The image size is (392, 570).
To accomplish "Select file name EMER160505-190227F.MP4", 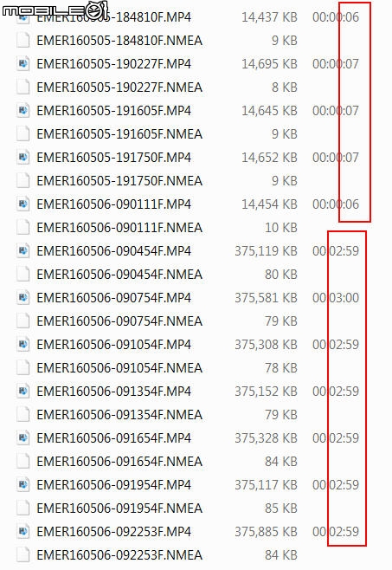I will point(113,64).
